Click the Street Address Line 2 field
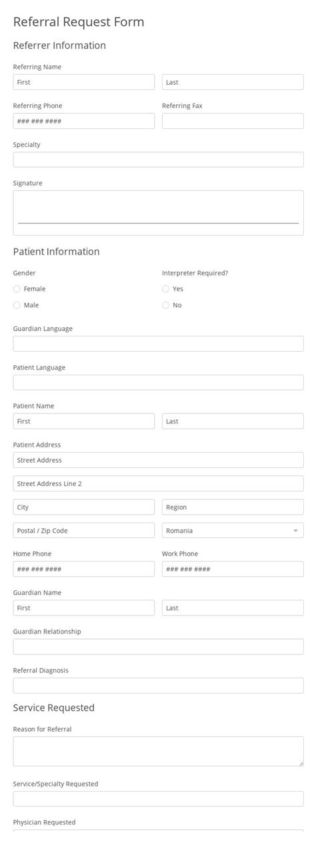Screen dimensions: 316x868 click(x=158, y=483)
